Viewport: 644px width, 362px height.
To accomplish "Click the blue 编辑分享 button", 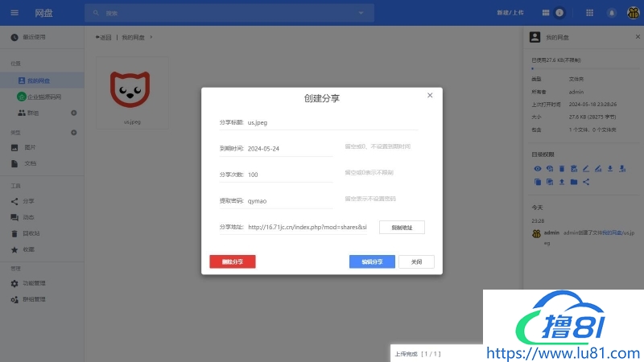I will 372,261.
